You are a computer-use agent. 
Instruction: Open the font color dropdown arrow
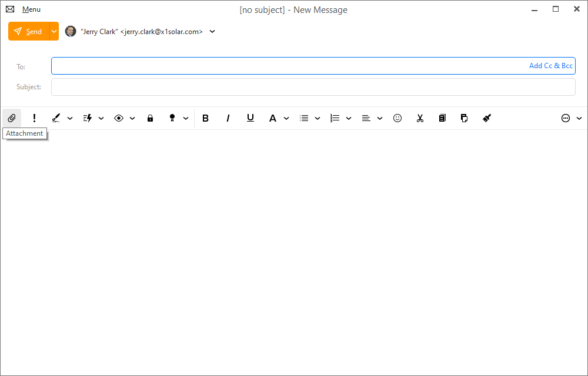click(x=286, y=118)
